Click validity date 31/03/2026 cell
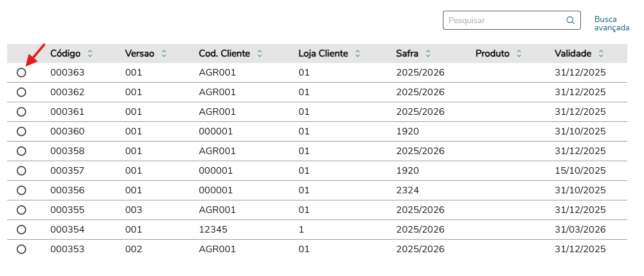Viewport: 644px width, 276px height. (580, 230)
